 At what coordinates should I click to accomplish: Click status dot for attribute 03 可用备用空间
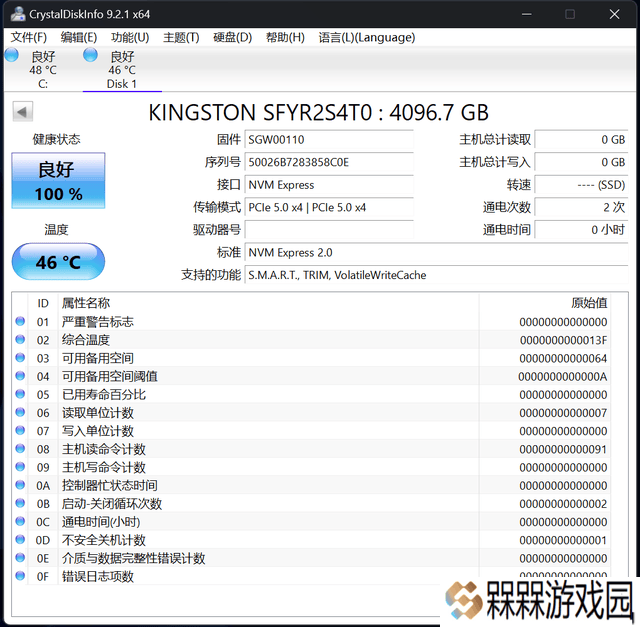(20, 358)
